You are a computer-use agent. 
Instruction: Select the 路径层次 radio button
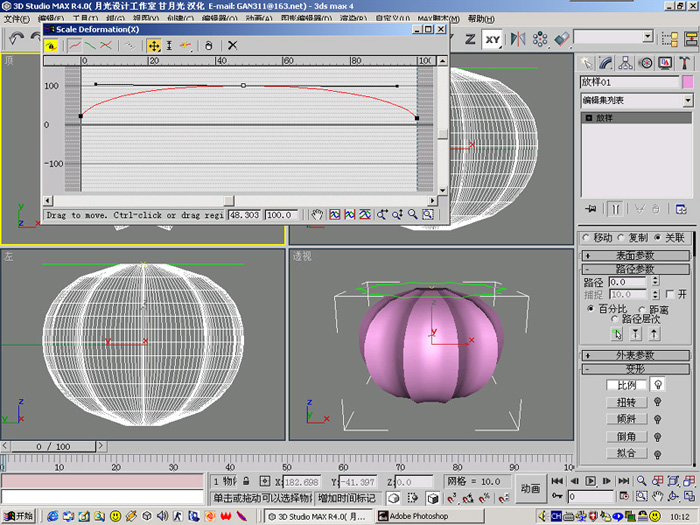click(x=615, y=319)
